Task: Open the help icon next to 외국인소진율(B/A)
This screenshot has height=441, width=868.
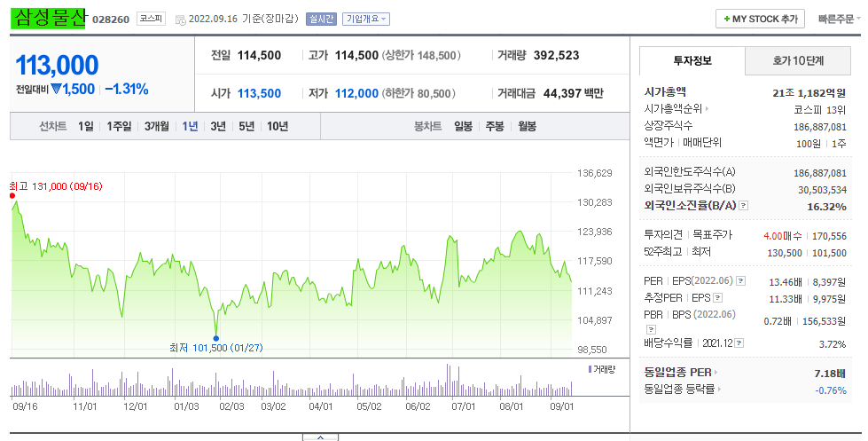Action: (x=744, y=206)
